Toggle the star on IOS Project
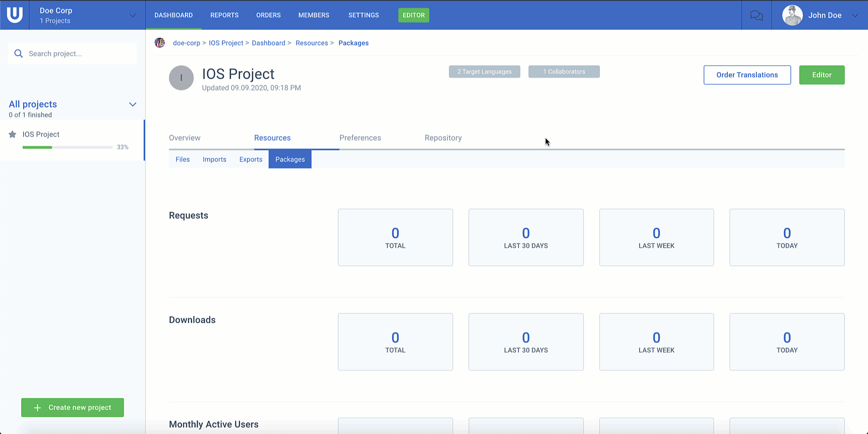Screen dimensions: 868x434 (13, 134)
